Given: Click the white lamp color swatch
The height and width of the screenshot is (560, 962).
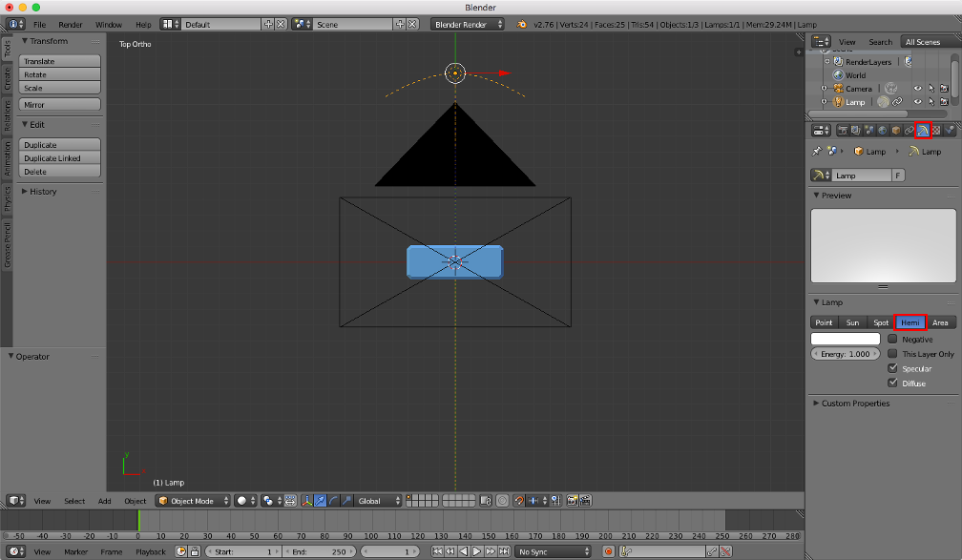Looking at the screenshot, I should pos(846,339).
